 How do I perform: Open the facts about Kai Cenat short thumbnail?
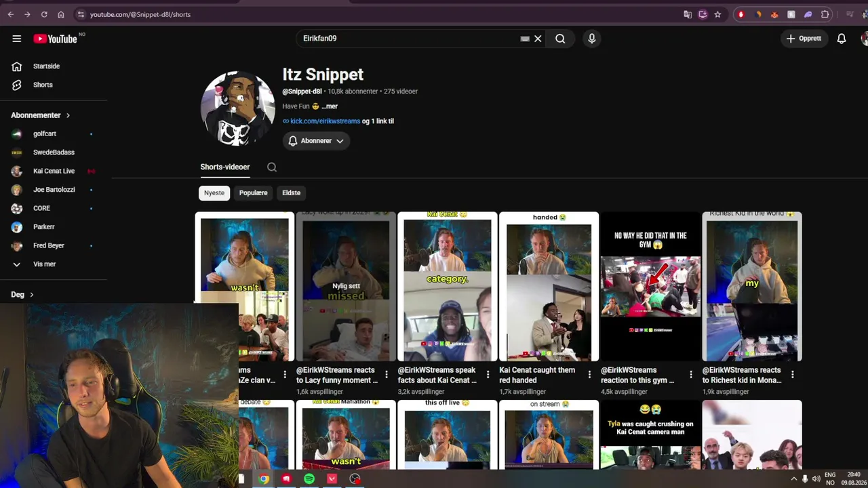tap(448, 287)
